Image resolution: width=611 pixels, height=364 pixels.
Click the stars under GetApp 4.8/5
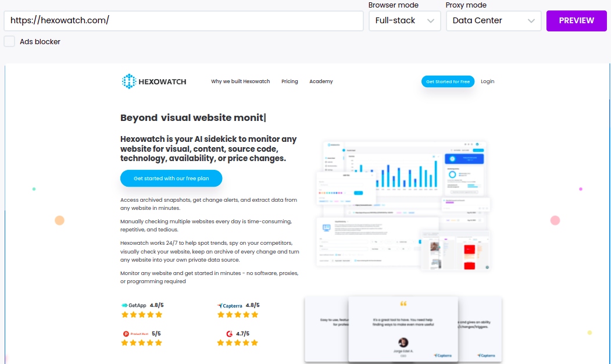[141, 315]
